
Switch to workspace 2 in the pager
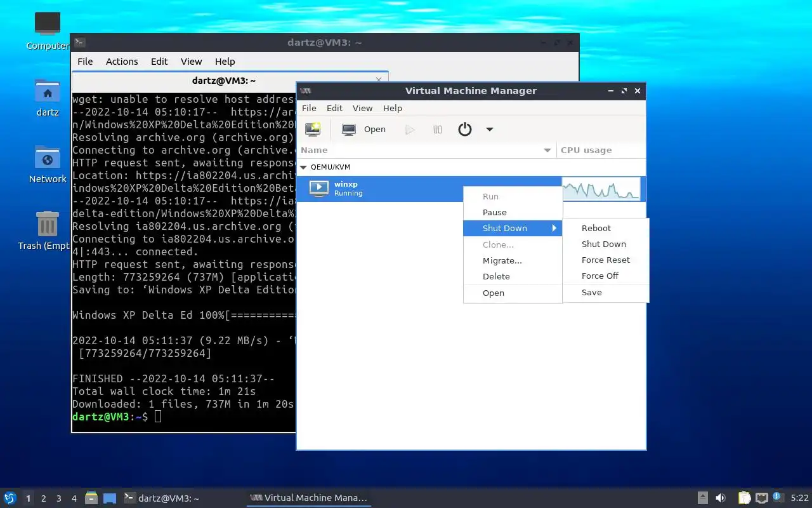(44, 498)
